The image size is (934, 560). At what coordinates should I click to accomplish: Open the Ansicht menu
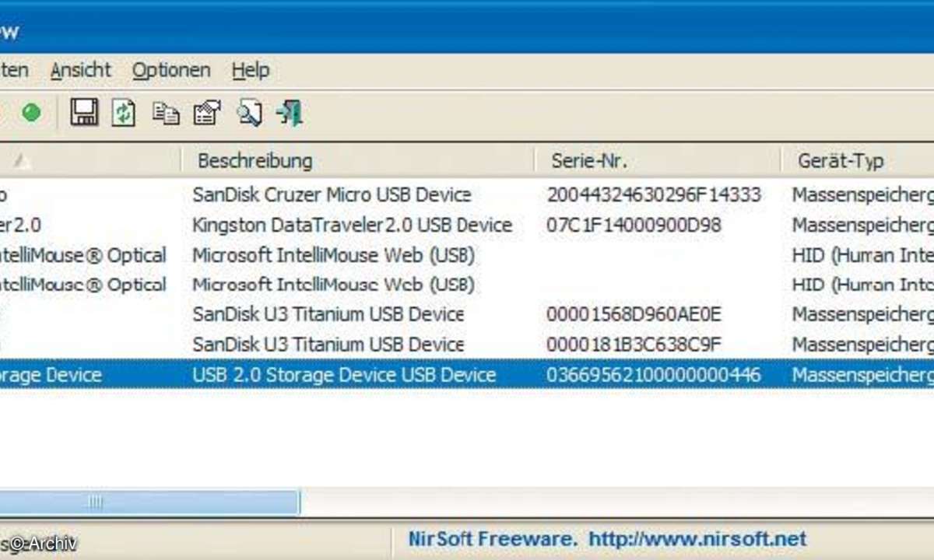point(81,70)
